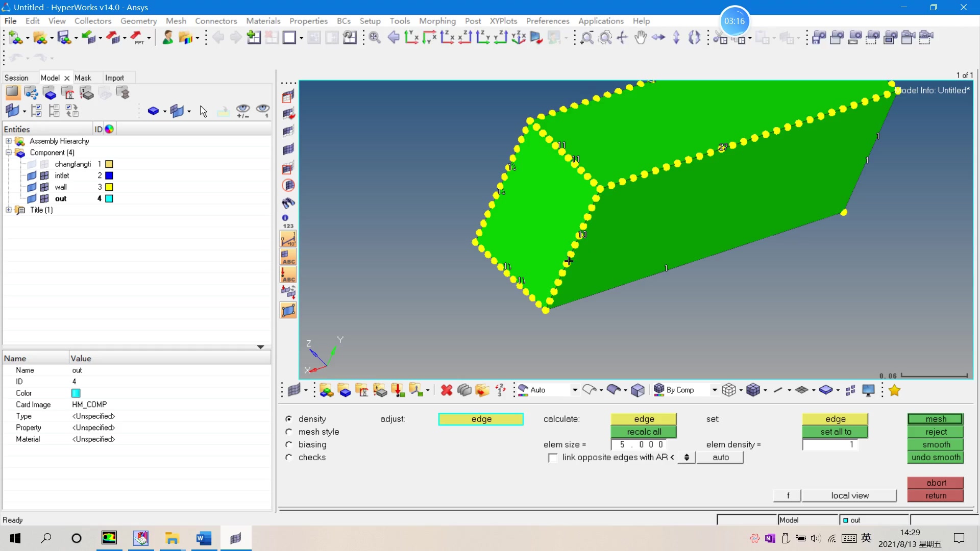Screen dimensions: 980x551
Task: Click the components view icon in Model tab
Action: click(50, 93)
